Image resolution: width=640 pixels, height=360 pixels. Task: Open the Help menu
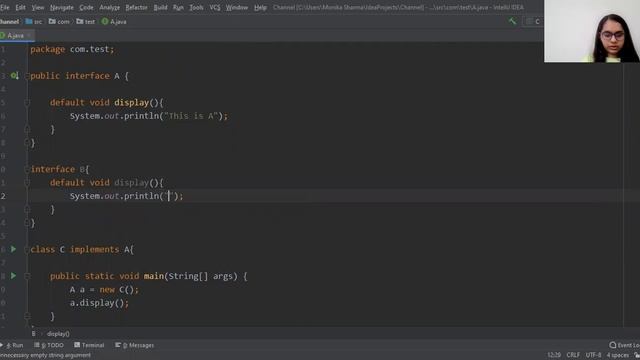260,7
